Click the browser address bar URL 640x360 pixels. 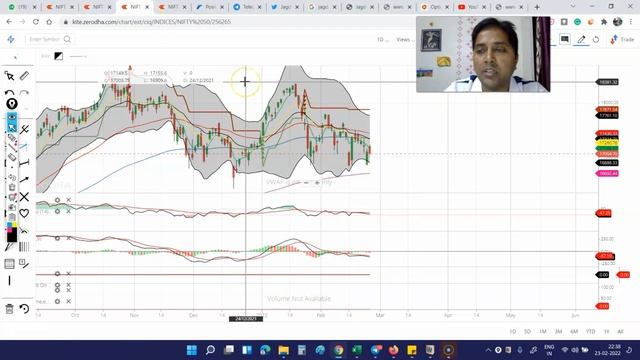tap(151, 22)
